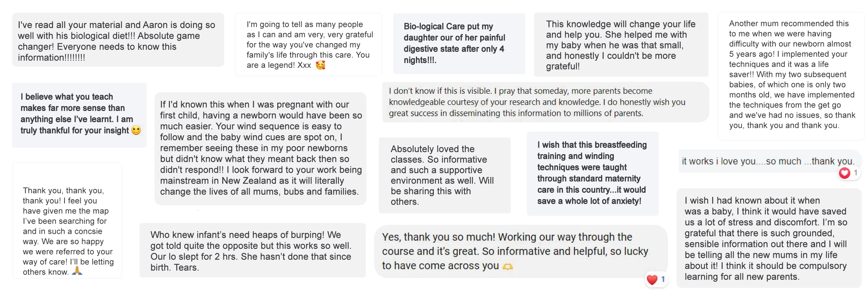Click the "Another mum recommended this" testimonial
This screenshot has height=302, width=868.
[x=791, y=74]
